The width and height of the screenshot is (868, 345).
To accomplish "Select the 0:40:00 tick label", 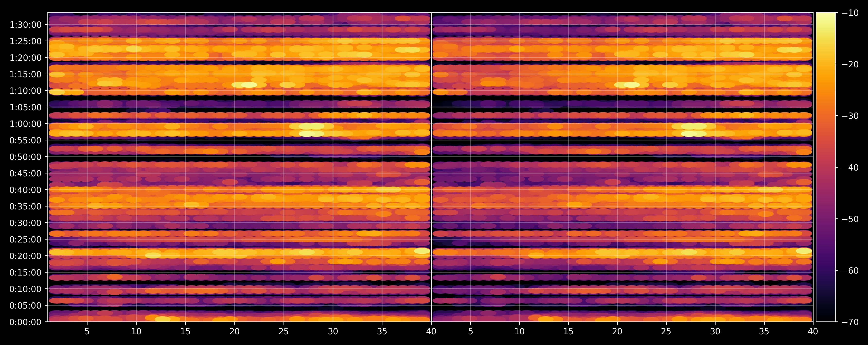I will (x=26, y=190).
